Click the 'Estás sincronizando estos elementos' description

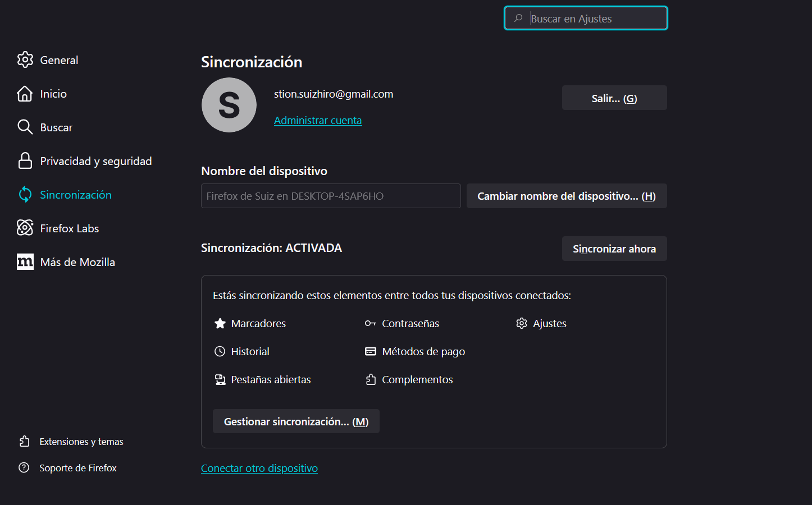(x=392, y=295)
